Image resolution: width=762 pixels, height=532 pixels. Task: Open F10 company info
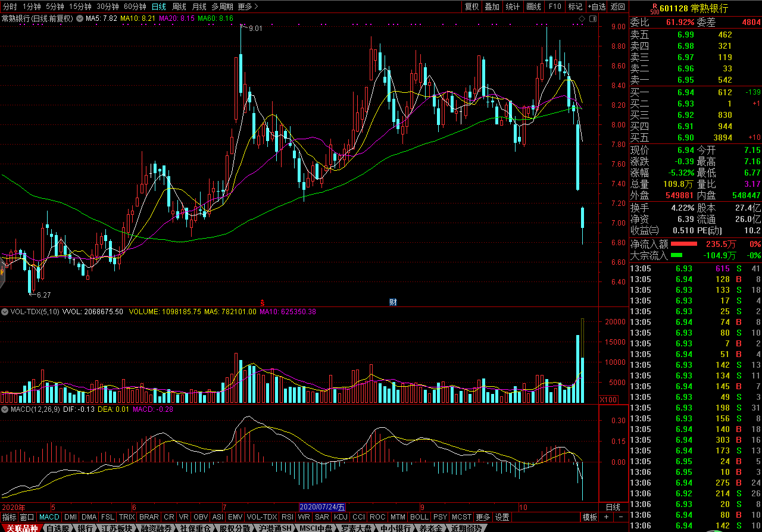click(x=554, y=7)
